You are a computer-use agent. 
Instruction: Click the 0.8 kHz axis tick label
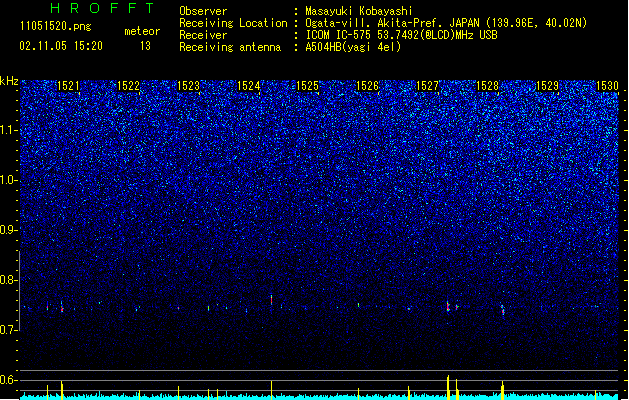[x=9, y=280]
